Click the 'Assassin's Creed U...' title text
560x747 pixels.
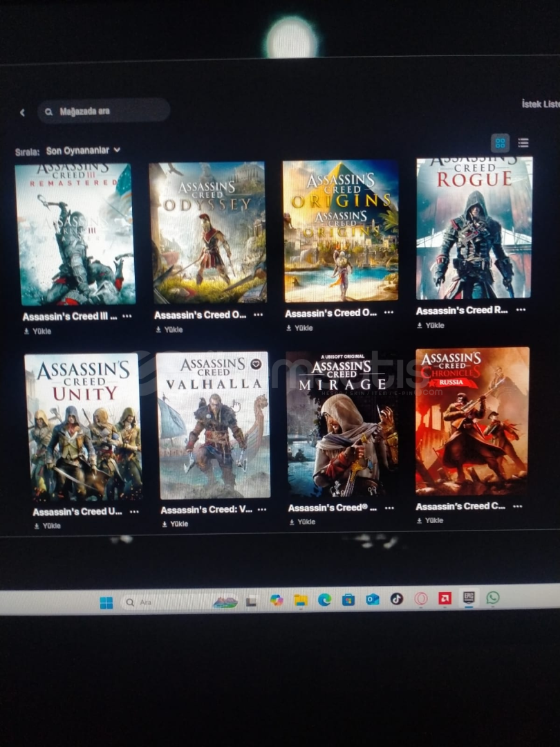[x=77, y=512]
